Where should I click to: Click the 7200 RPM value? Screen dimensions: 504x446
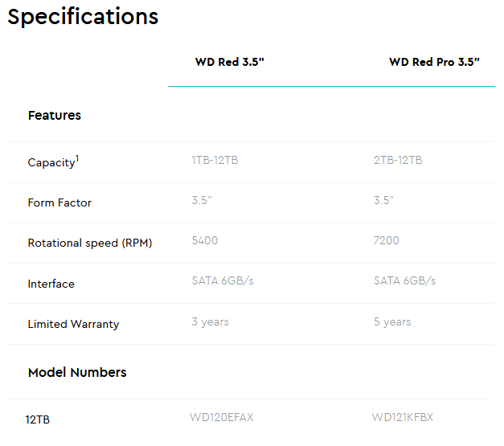point(387,240)
